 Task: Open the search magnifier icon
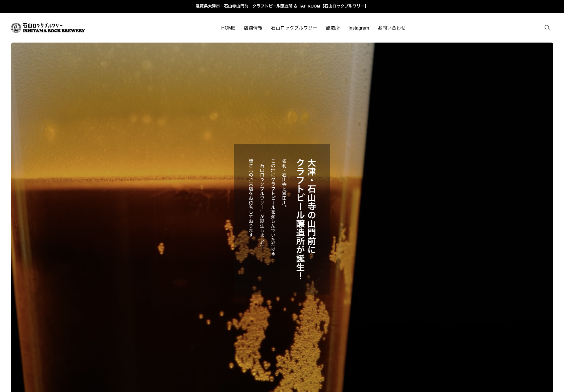(x=547, y=28)
